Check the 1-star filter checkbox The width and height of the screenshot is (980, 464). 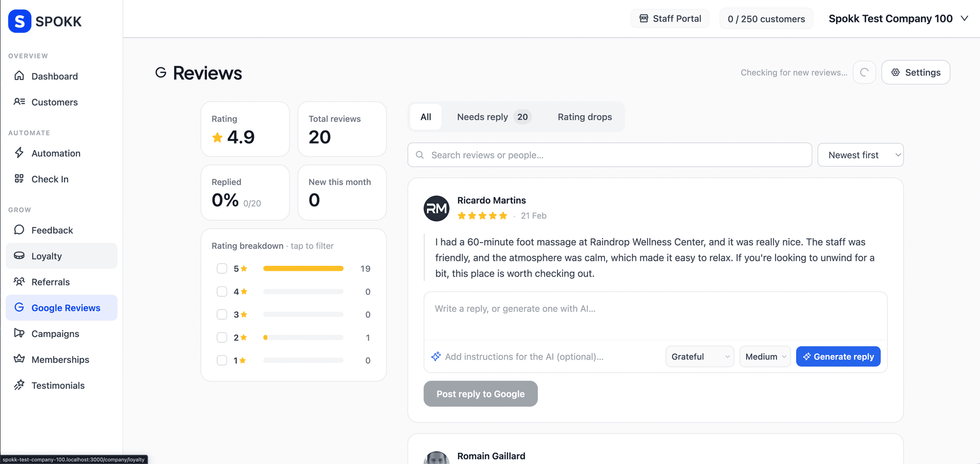[x=222, y=361]
